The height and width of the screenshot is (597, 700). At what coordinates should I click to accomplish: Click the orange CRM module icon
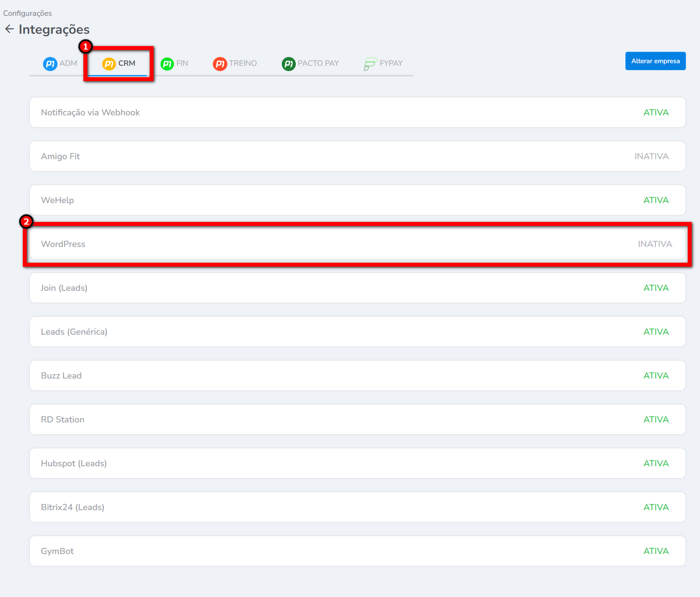109,64
